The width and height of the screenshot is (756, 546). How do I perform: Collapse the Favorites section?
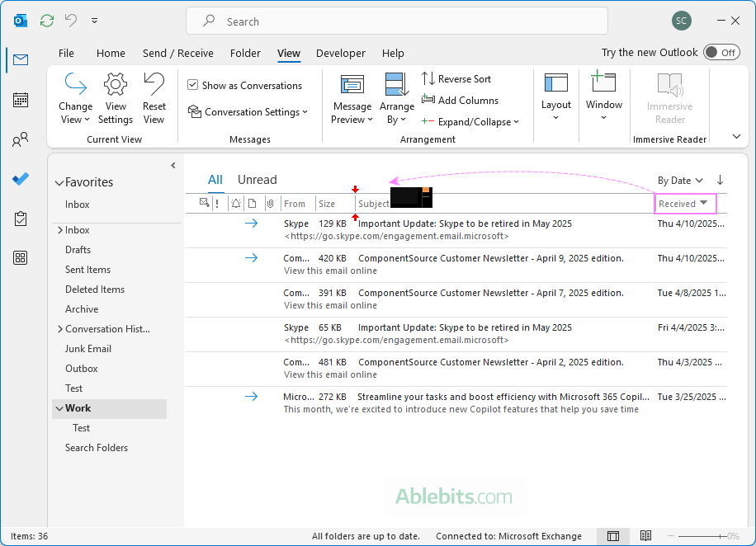(x=59, y=182)
